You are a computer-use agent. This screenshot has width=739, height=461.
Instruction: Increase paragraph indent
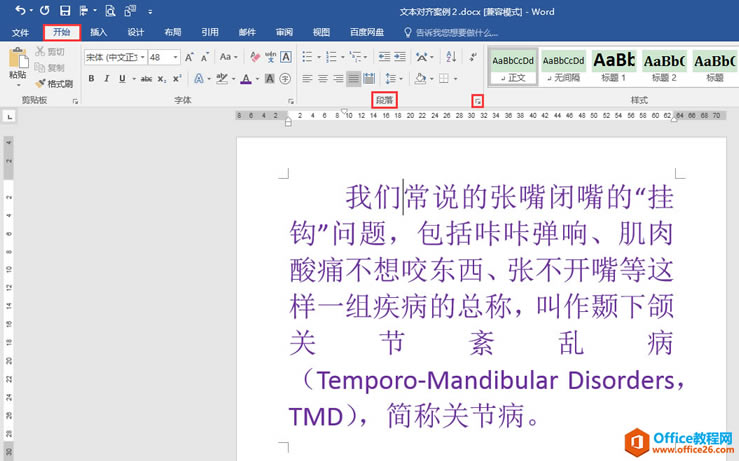pyautogui.click(x=400, y=57)
